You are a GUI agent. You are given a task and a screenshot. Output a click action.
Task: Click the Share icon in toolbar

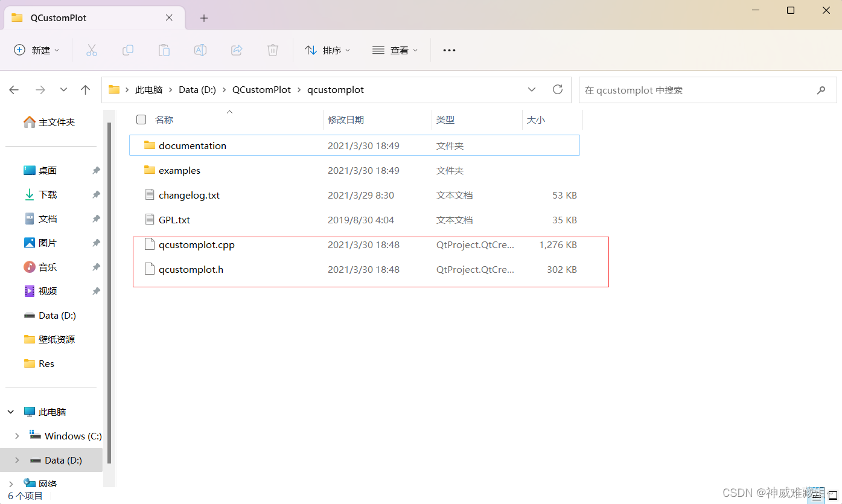[x=237, y=50]
